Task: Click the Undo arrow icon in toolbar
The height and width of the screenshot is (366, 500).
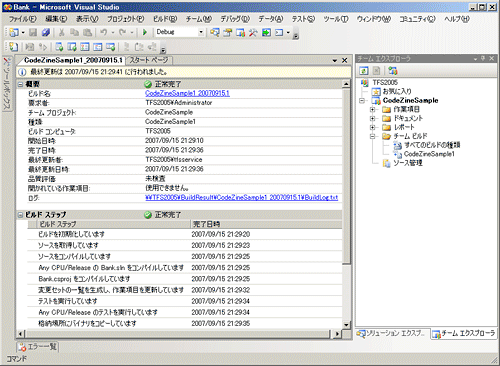Action: [x=104, y=32]
